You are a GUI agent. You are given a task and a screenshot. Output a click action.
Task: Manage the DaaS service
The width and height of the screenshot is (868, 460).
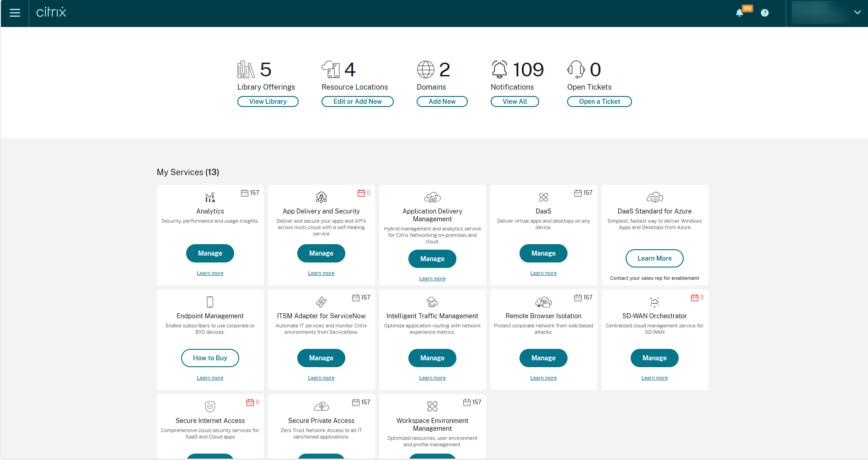point(543,253)
